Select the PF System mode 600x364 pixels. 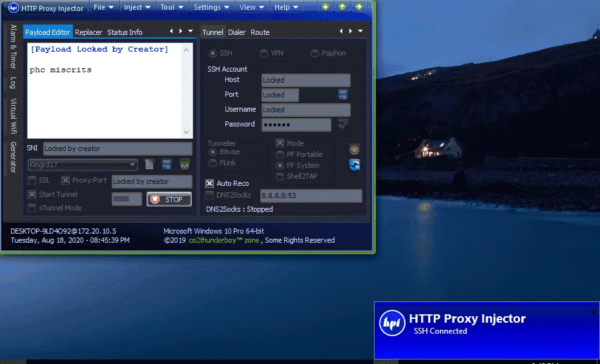tap(280, 166)
